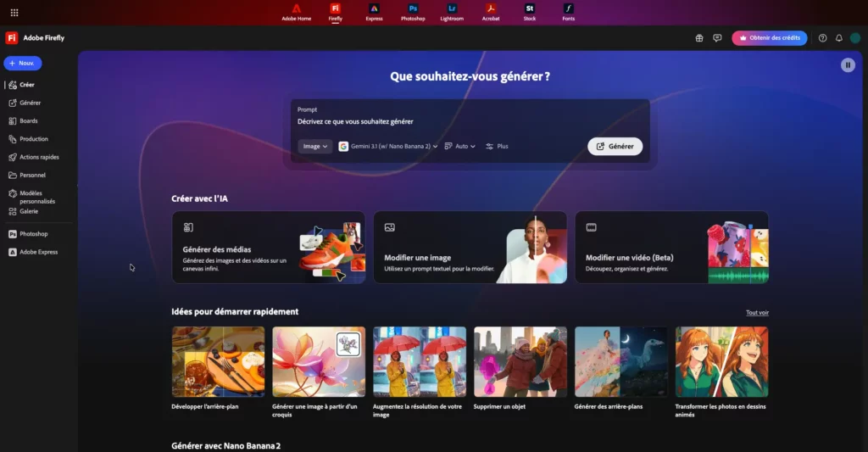
Task: Click the Générer prompt button
Action: pyautogui.click(x=615, y=146)
